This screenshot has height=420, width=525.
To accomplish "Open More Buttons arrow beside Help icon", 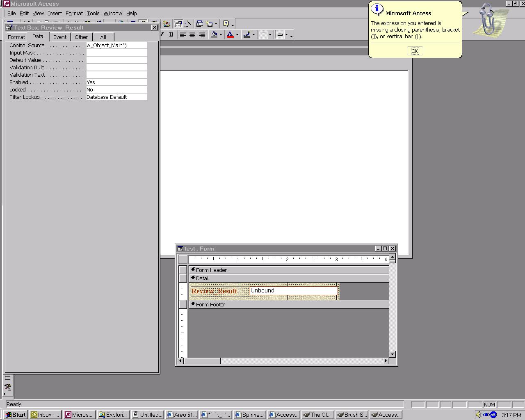I will 233,25.
